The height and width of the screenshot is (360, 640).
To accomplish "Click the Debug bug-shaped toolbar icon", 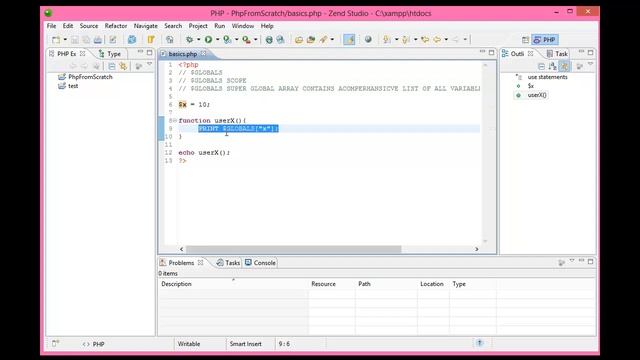I will point(189,40).
